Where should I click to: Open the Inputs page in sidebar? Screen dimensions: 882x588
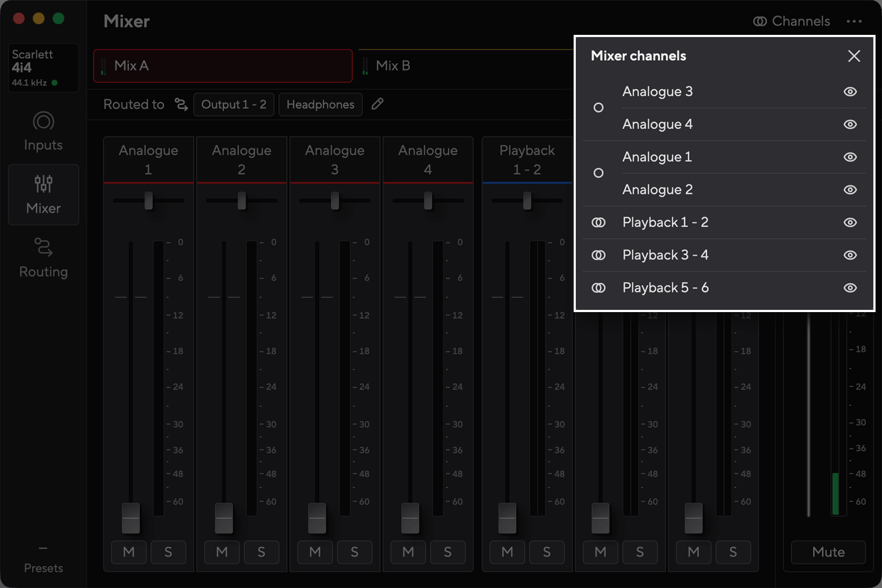click(x=43, y=132)
